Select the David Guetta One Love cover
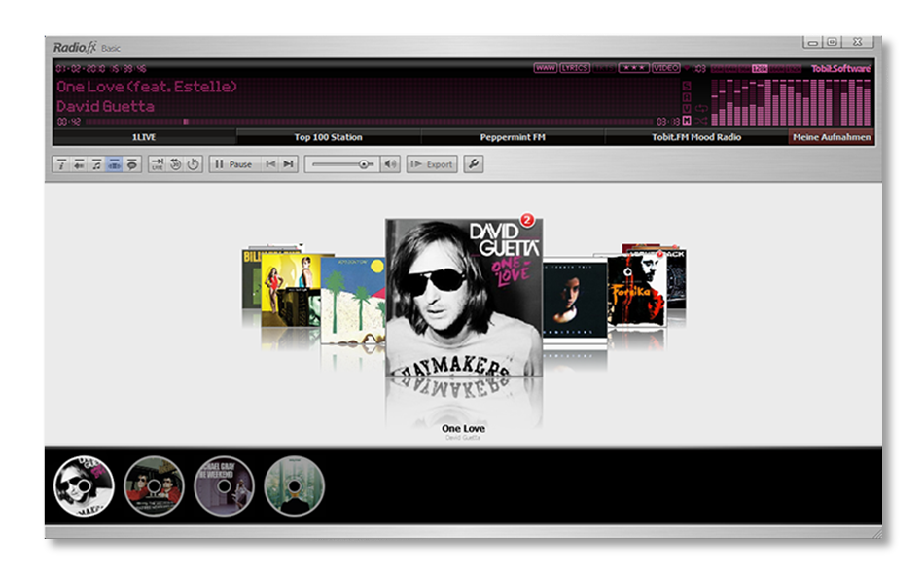This screenshot has width=924, height=574. (464, 298)
